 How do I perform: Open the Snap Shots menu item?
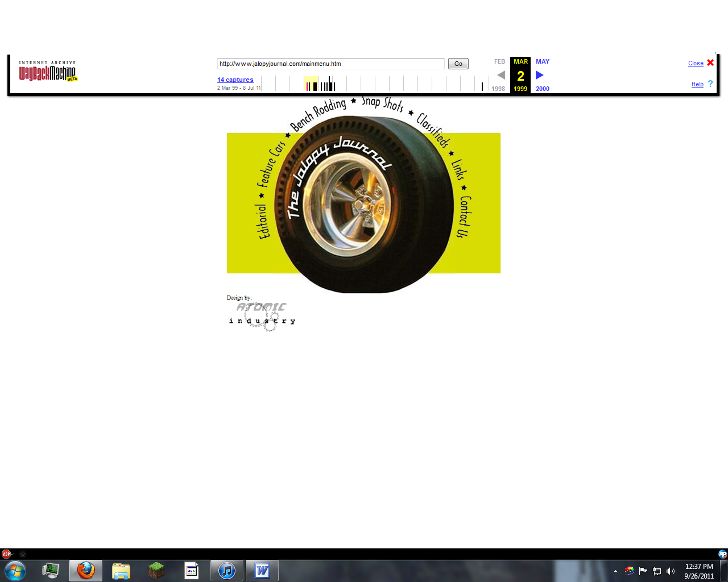pos(383,103)
